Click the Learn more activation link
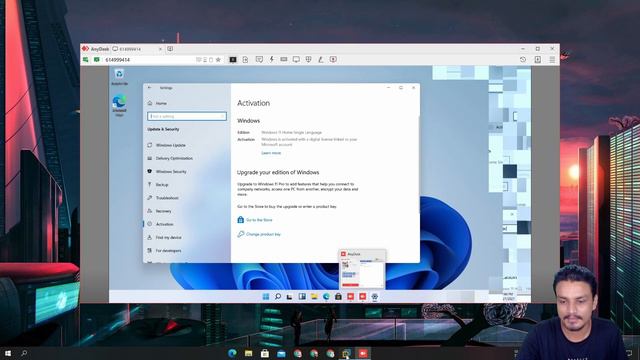Viewport: 640px width, 360px height. tap(271, 153)
